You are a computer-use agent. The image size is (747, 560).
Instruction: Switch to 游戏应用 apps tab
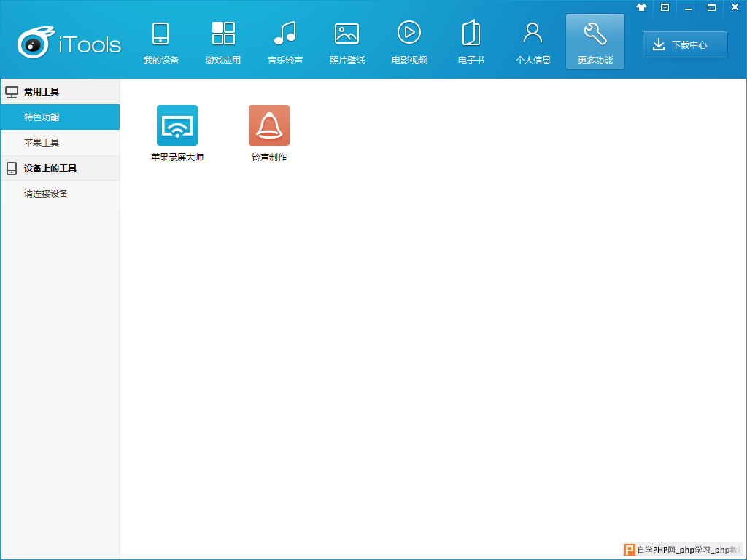click(223, 43)
